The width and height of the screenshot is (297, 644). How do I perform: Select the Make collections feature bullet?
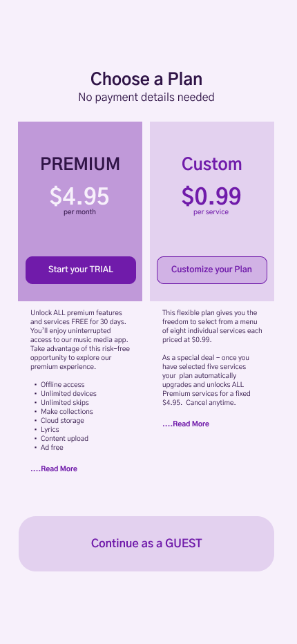(x=64, y=412)
